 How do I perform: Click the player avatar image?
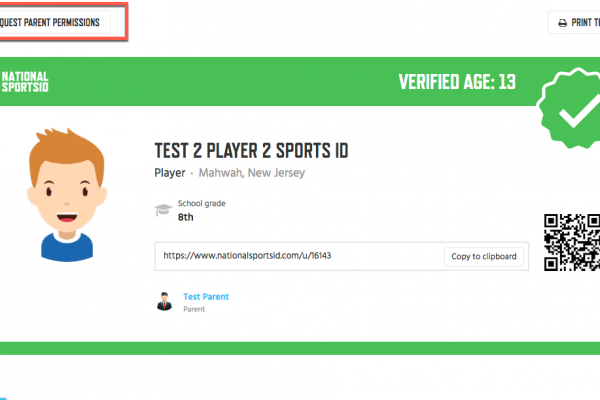67,195
